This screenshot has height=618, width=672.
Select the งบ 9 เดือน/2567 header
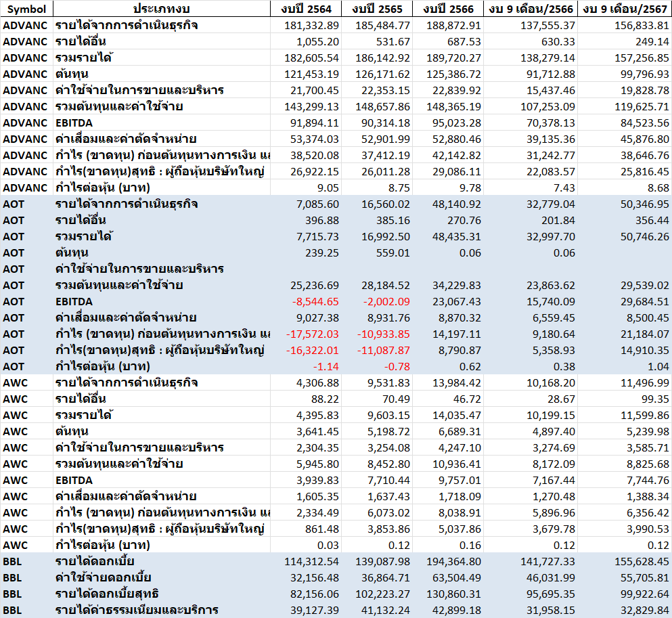(x=625, y=9)
